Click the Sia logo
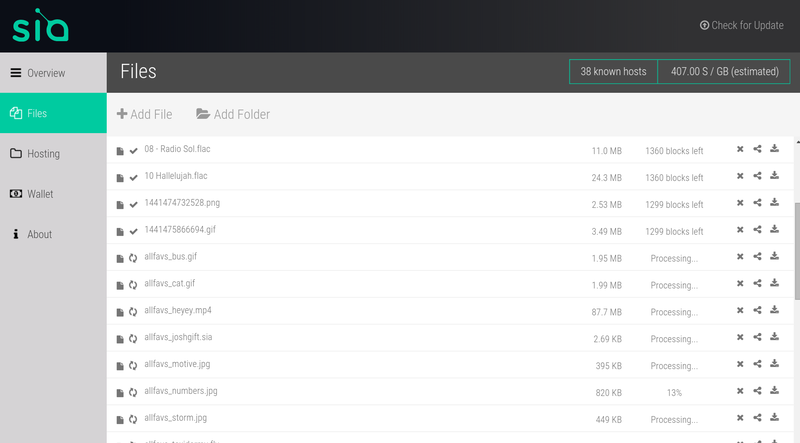The width and height of the screenshot is (800, 443). [40, 26]
